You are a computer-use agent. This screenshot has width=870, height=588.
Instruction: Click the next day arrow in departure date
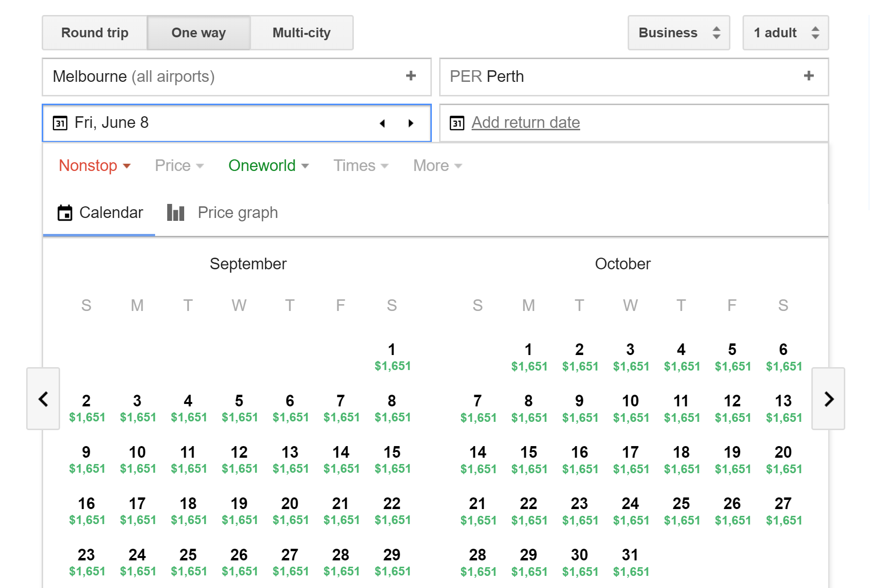tap(411, 124)
